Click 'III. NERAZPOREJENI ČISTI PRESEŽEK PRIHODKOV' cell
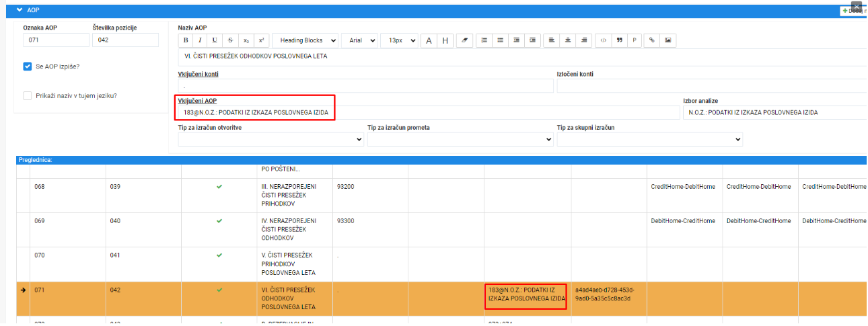This screenshot has height=326, width=868. tap(295, 195)
